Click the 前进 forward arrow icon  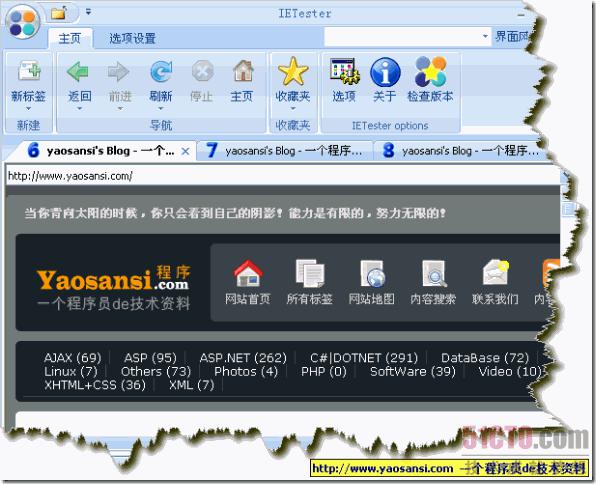[x=119, y=71]
